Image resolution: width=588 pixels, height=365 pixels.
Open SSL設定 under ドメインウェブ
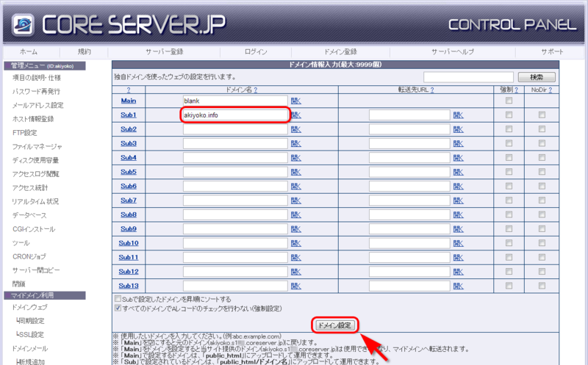tap(31, 335)
